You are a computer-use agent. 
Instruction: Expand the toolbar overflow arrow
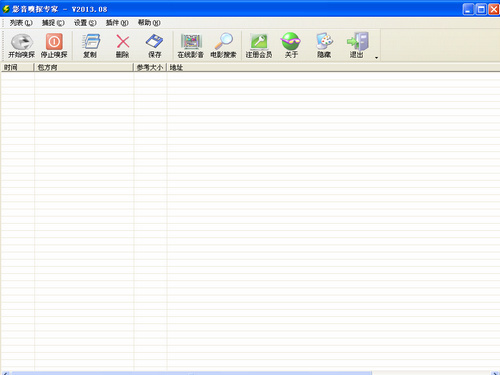tap(376, 58)
